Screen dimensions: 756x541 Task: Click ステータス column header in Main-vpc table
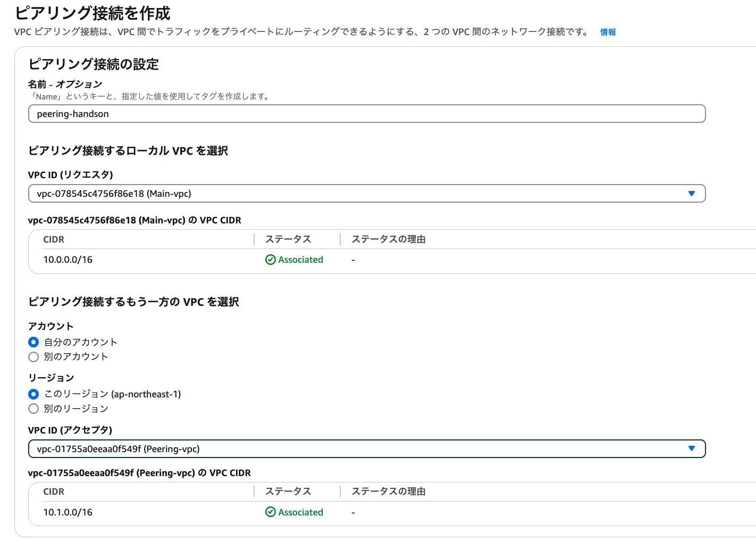coord(288,239)
